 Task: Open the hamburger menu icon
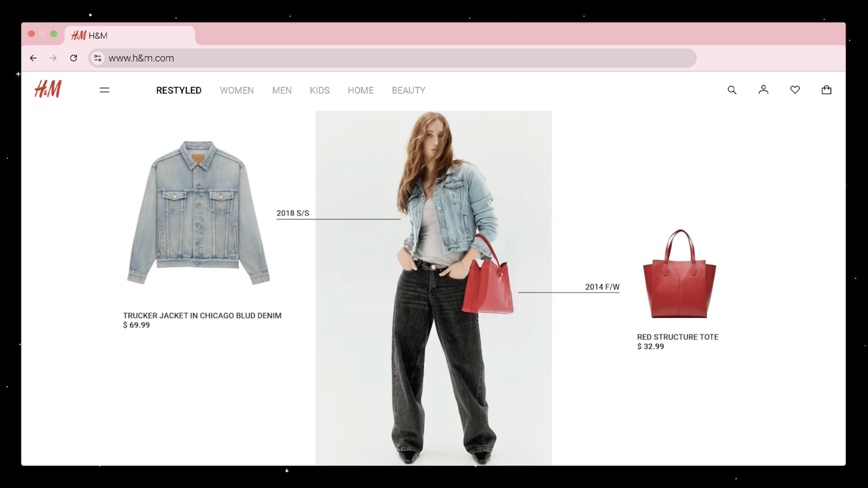coord(104,90)
